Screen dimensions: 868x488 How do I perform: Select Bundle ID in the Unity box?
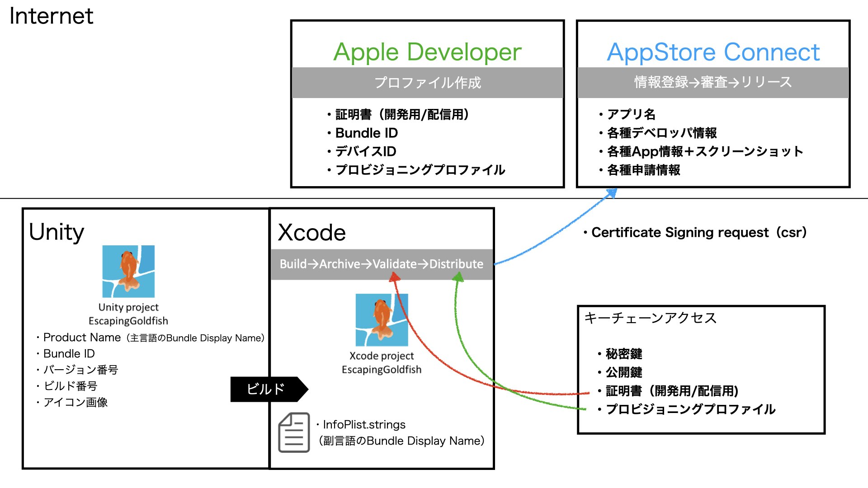point(65,353)
